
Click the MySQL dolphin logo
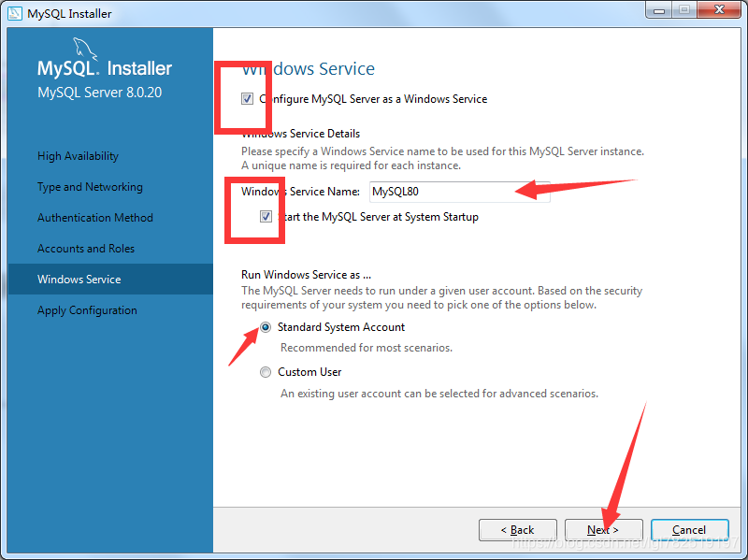point(85,50)
